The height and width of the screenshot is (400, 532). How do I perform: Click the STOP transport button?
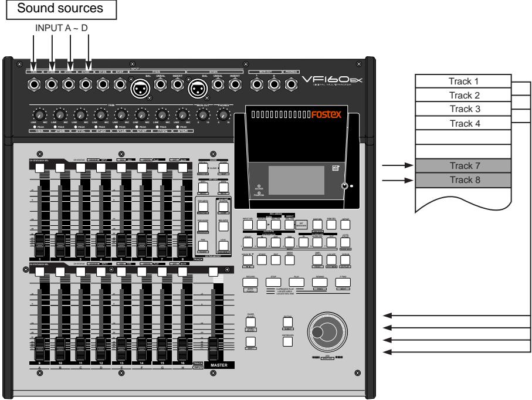(273, 282)
